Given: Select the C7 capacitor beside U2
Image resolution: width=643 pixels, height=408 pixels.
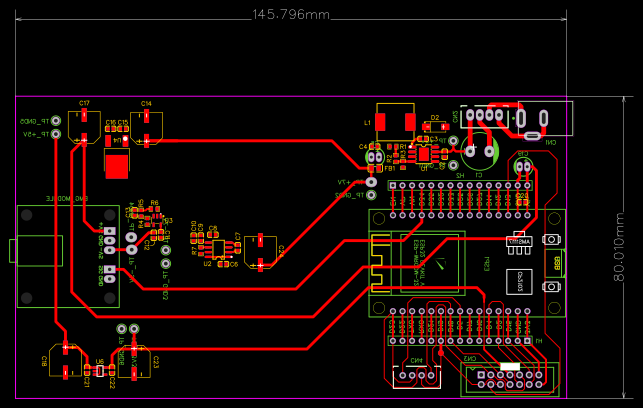Looking at the screenshot, I should (238, 247).
